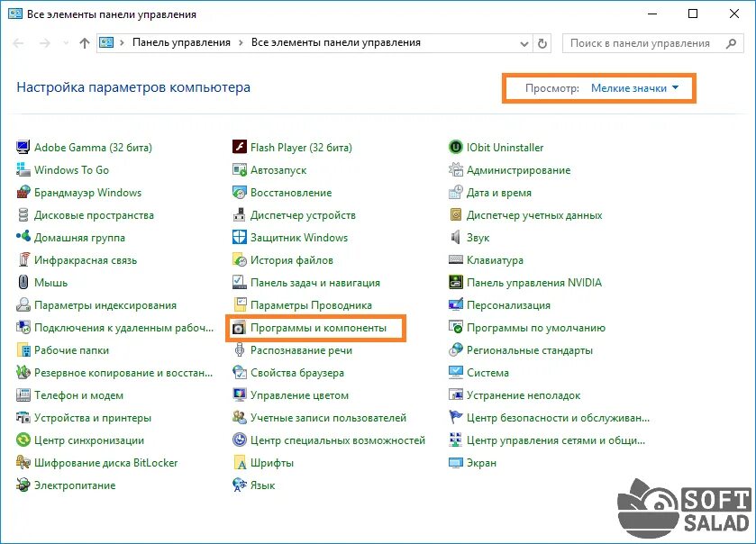Click the Панель управления NVIDIA icon

tap(455, 283)
